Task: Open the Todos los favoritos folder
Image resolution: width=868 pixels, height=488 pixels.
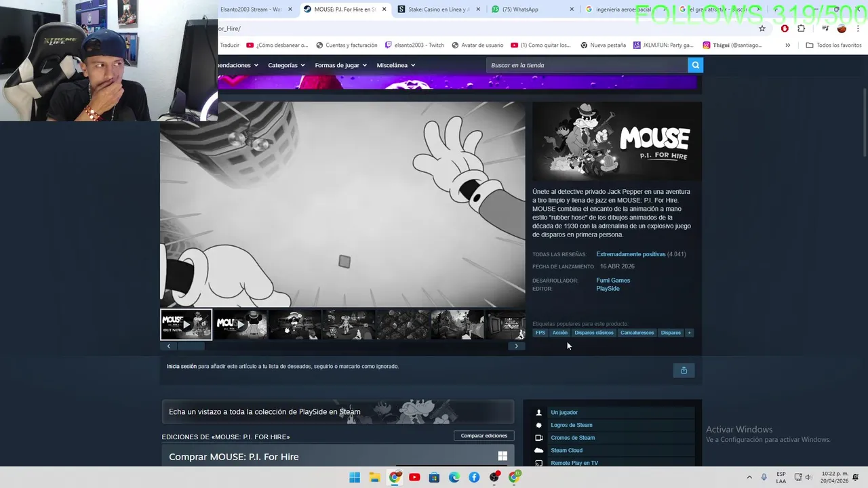Action: (x=833, y=45)
